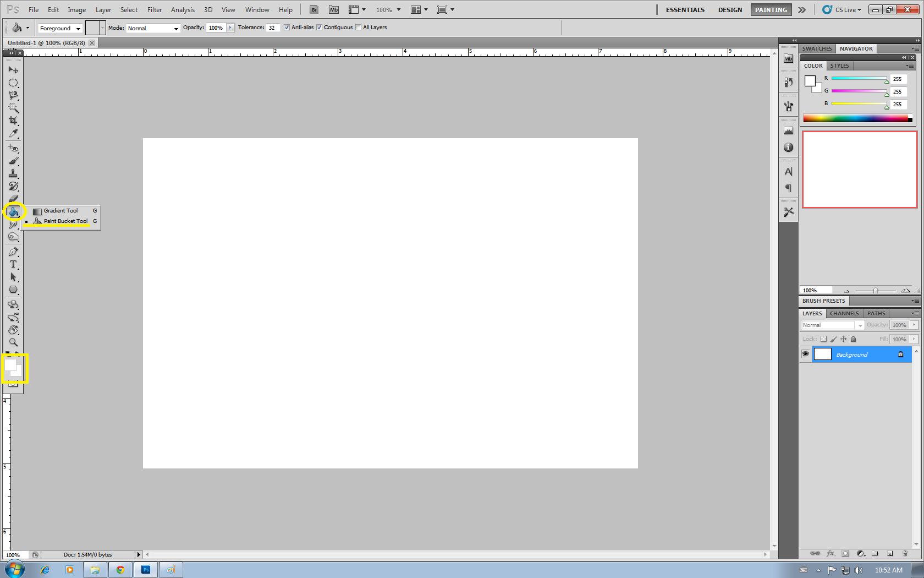Click the Navigator zoom slider
This screenshot has height=578, width=924.
pyautogui.click(x=876, y=291)
